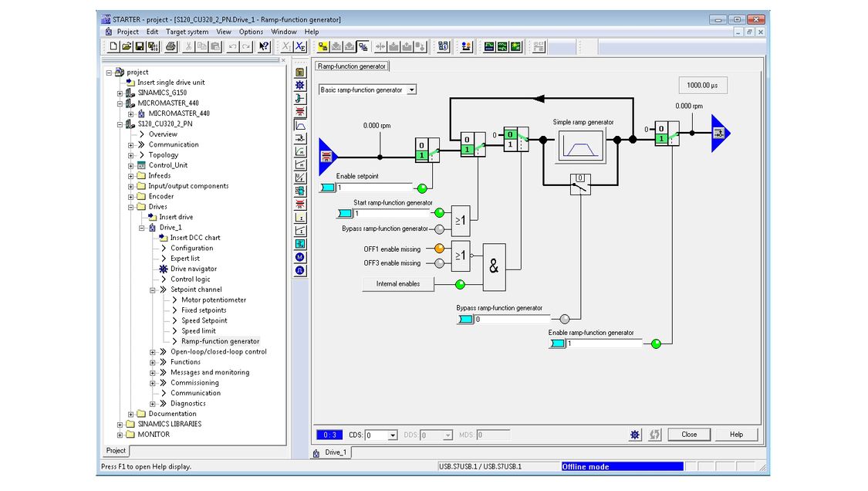Click the Save floppy disk icon

pos(140,46)
